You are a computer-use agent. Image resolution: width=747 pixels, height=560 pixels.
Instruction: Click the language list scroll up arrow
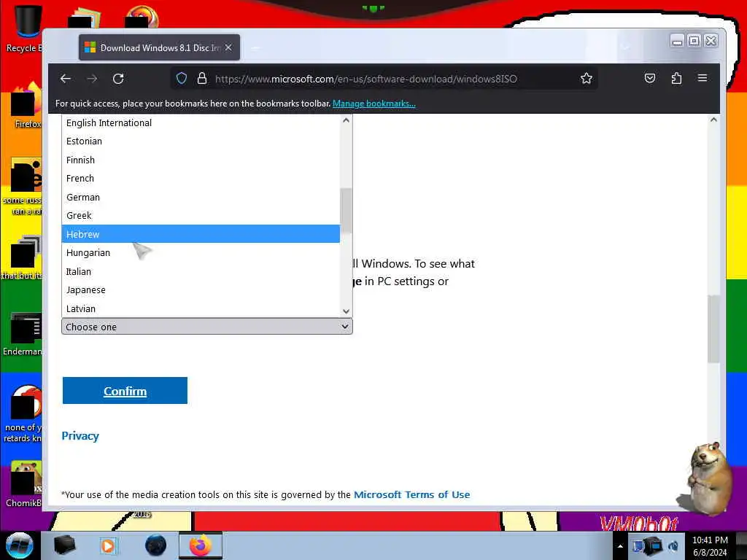point(347,120)
